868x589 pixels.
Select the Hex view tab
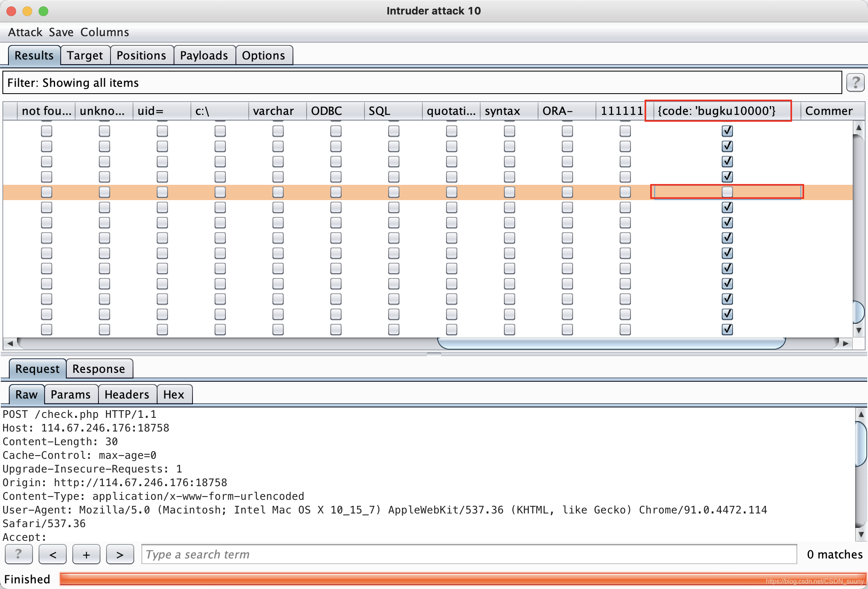click(174, 395)
